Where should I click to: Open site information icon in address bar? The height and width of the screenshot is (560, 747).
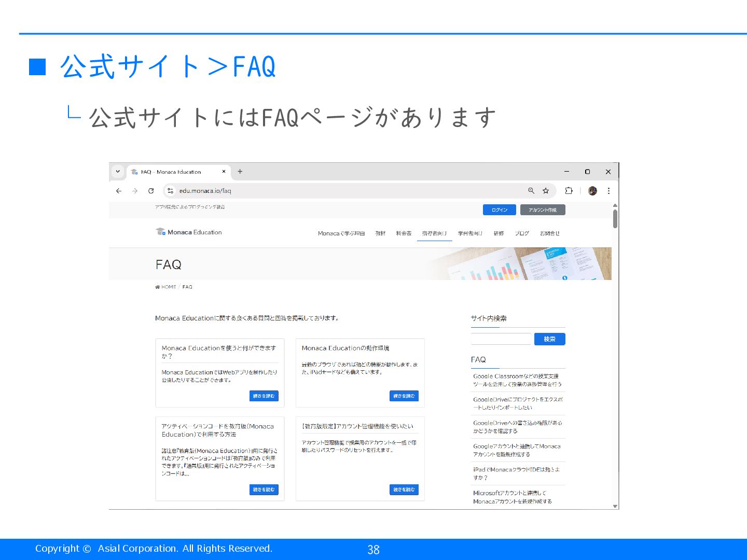(x=170, y=191)
